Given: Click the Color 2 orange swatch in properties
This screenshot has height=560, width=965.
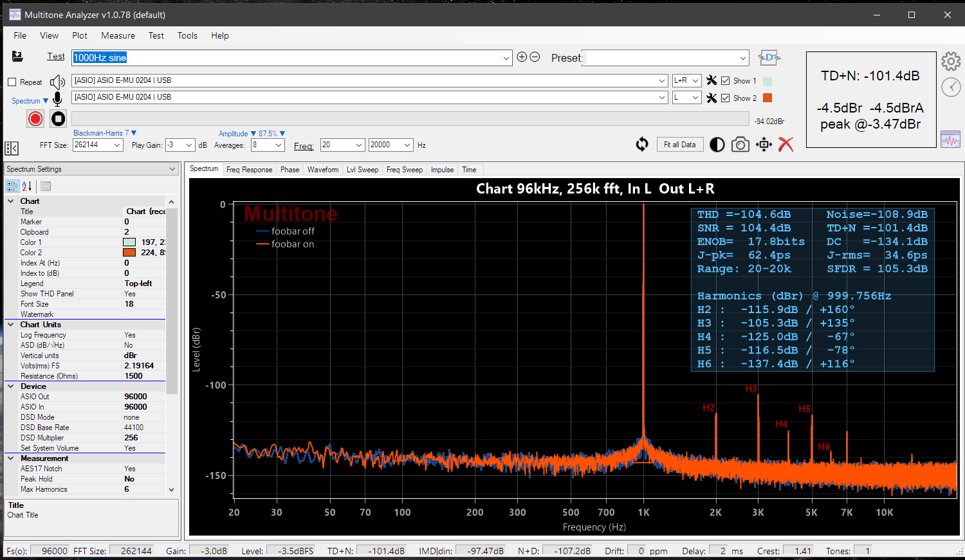Looking at the screenshot, I should click(129, 253).
